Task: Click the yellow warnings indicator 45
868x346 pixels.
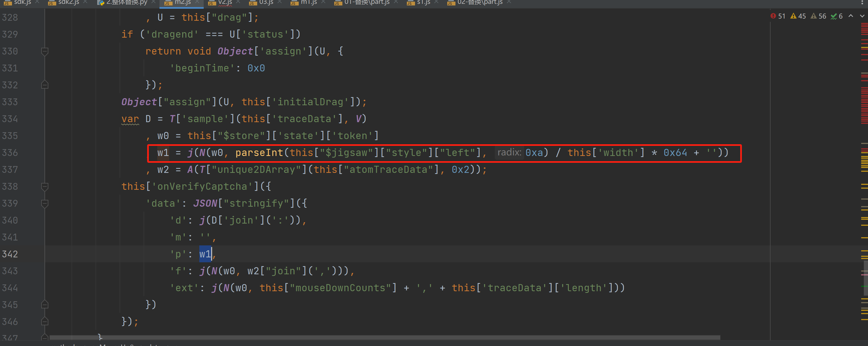Action: click(x=798, y=16)
